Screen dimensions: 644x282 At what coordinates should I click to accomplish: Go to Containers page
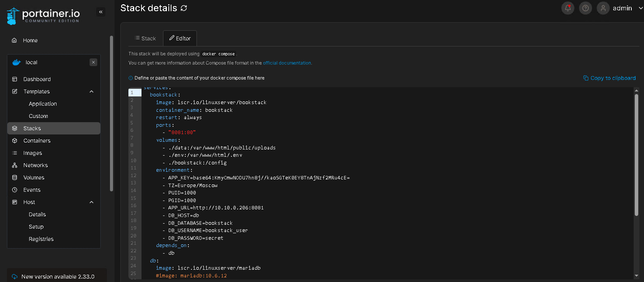click(x=37, y=141)
